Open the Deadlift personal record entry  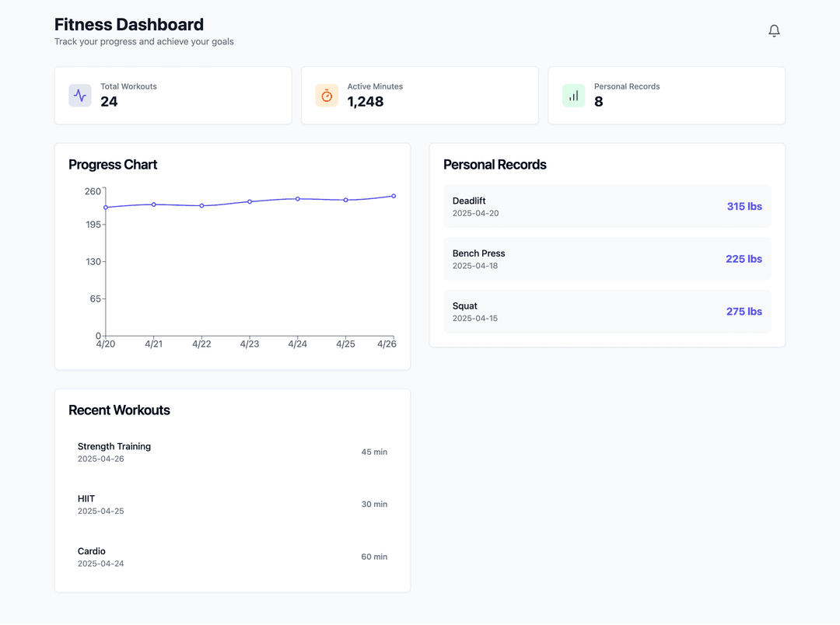click(607, 206)
